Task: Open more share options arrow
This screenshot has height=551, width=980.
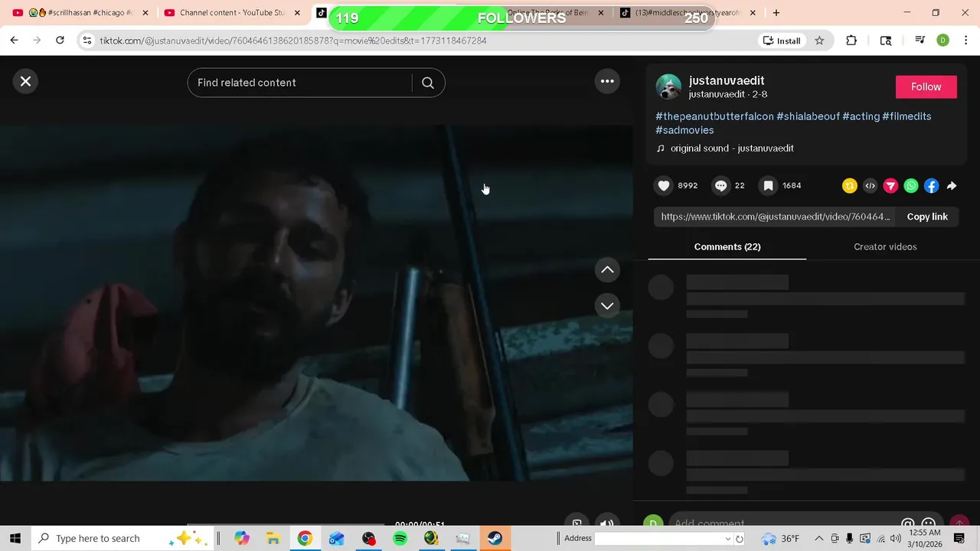Action: pyautogui.click(x=952, y=186)
